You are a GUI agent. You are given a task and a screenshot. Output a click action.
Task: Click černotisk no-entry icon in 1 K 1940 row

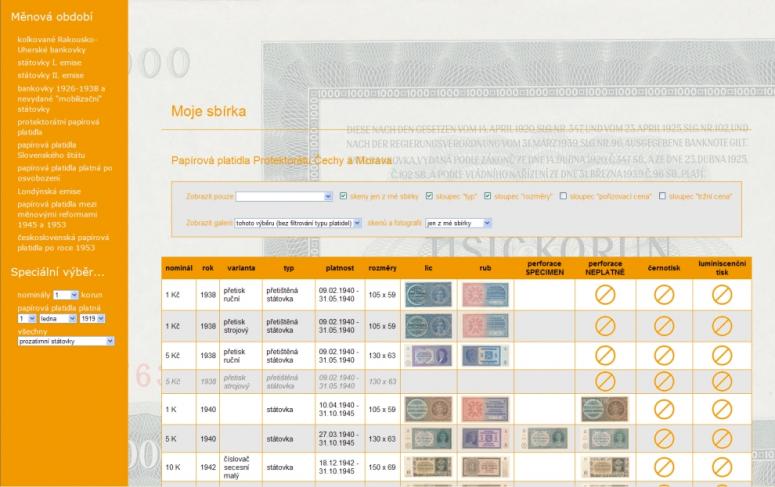tap(664, 409)
